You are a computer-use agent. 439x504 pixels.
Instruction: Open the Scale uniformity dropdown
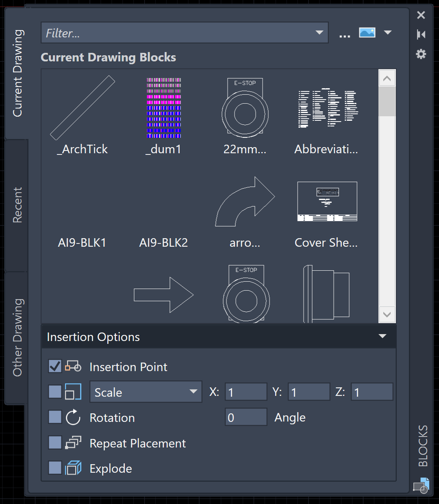pos(193,391)
